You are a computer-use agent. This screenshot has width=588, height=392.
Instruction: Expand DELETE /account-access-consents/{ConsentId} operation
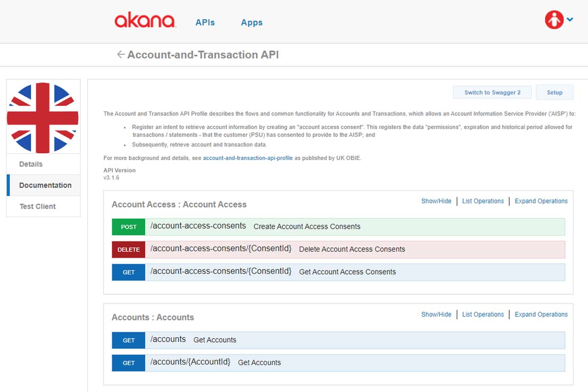pyautogui.click(x=338, y=249)
